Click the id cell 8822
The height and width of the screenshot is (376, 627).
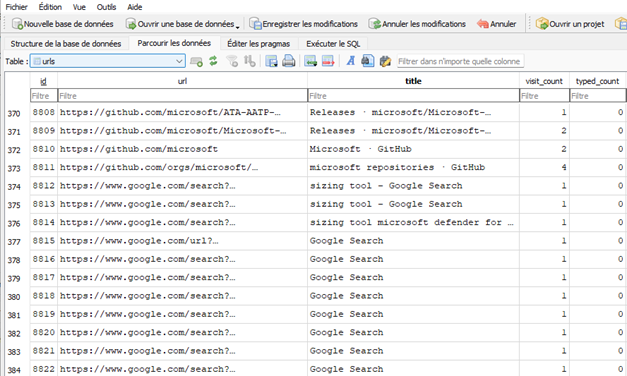(44, 369)
